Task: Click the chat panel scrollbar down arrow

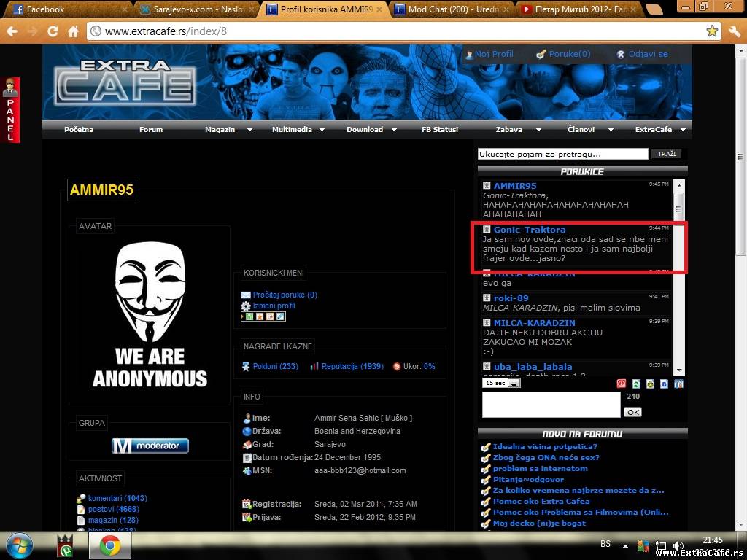Action: pyautogui.click(x=679, y=370)
